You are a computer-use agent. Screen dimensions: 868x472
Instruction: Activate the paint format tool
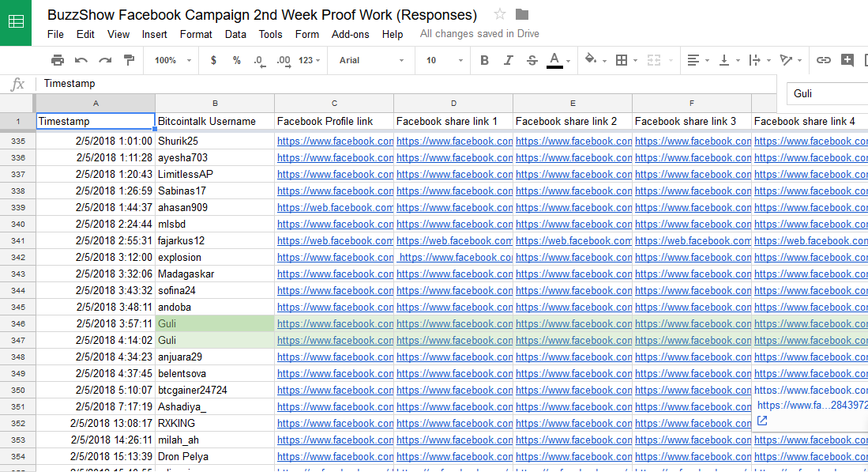point(129,60)
